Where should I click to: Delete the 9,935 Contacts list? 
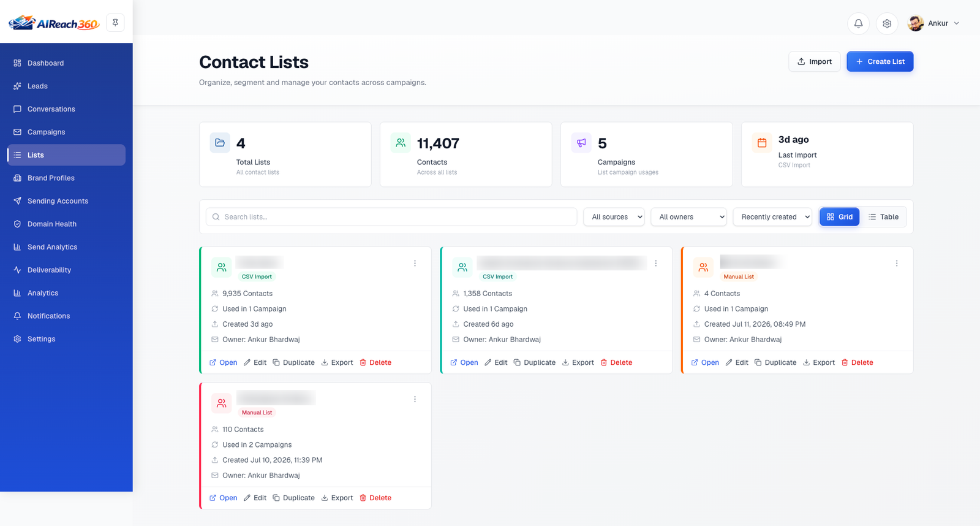(x=375, y=362)
